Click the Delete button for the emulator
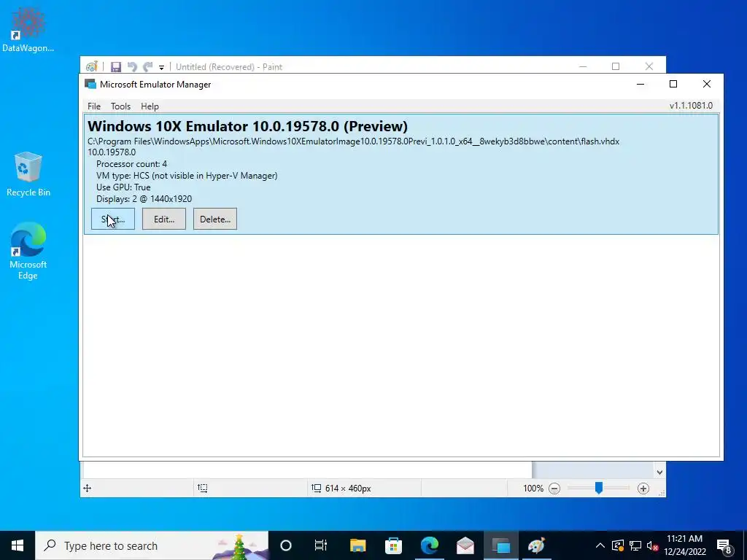Viewport: 747px width, 560px height. 215,219
